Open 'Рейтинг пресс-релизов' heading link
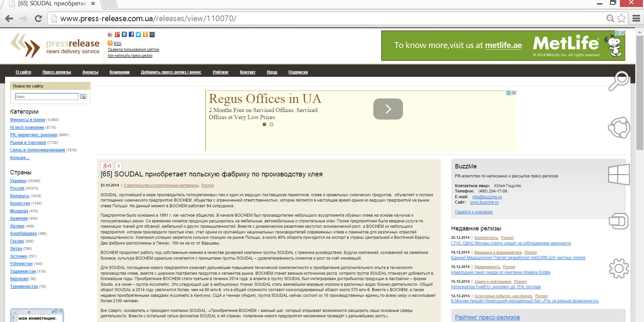 click(487, 317)
